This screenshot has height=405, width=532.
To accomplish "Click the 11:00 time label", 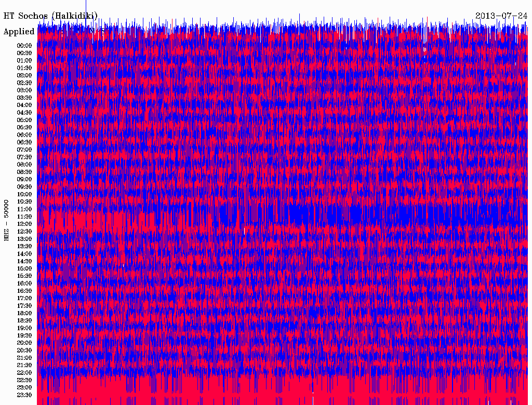I will [24, 209].
